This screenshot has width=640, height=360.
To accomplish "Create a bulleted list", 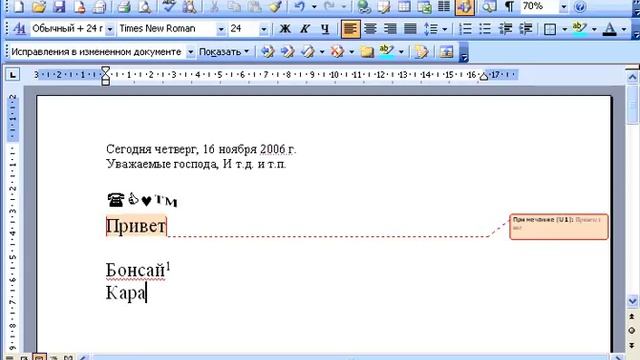I will tap(485, 29).
